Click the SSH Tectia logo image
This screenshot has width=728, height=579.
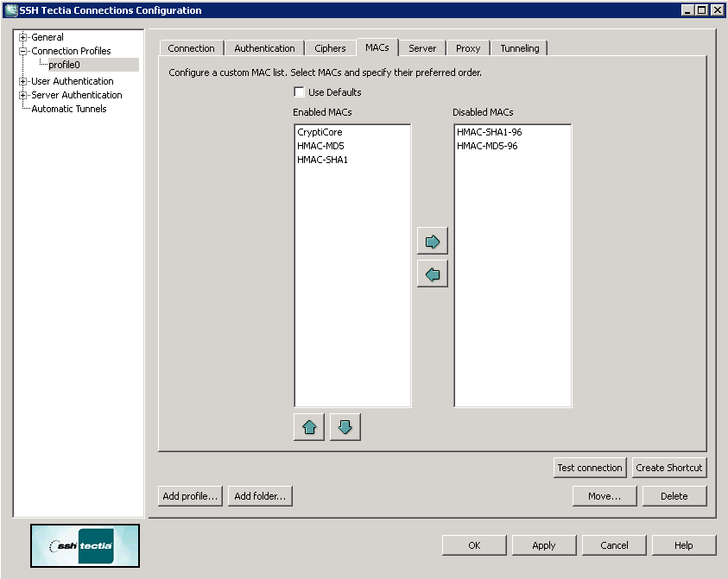click(x=85, y=545)
